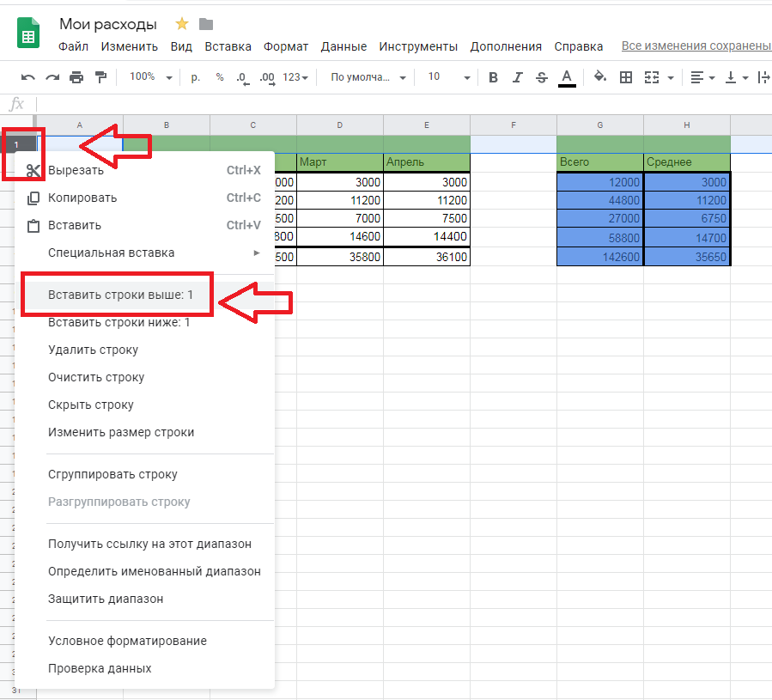Click the Print icon in toolbar
The height and width of the screenshot is (700, 772).
[76, 77]
